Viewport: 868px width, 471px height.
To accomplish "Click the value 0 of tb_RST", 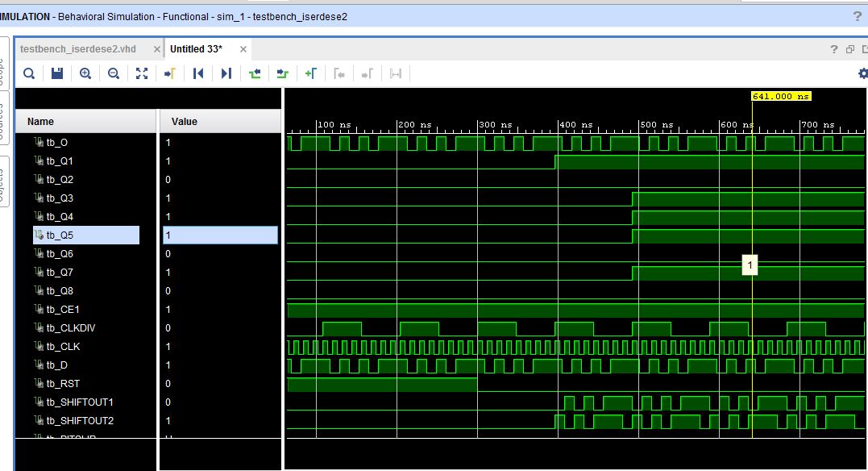I will pyautogui.click(x=168, y=383).
